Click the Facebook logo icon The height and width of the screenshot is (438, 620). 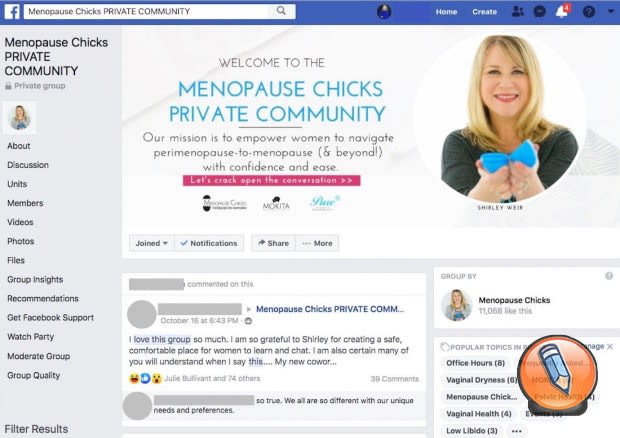(12, 11)
